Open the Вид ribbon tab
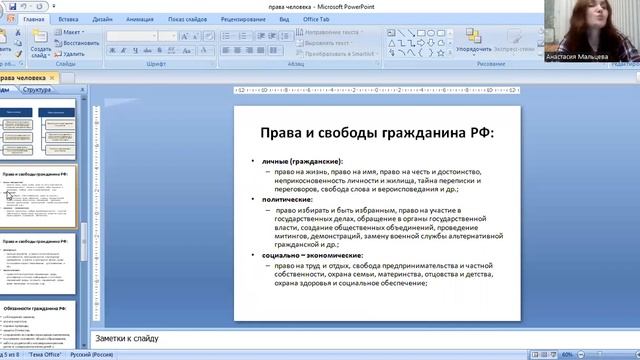This screenshot has height=360, width=640. pos(284,19)
